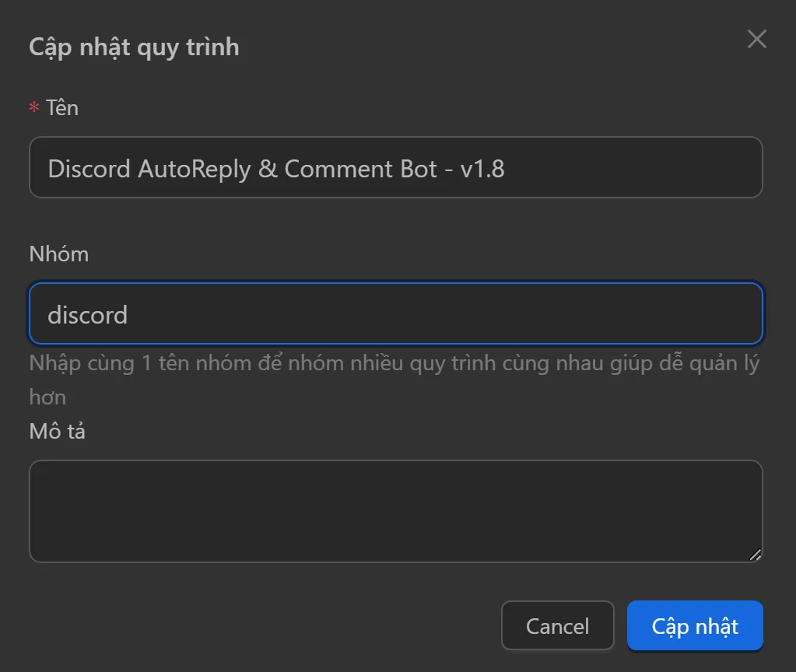This screenshot has height=672, width=796.
Task: Click the word AutoReply in name field
Action: (x=194, y=169)
